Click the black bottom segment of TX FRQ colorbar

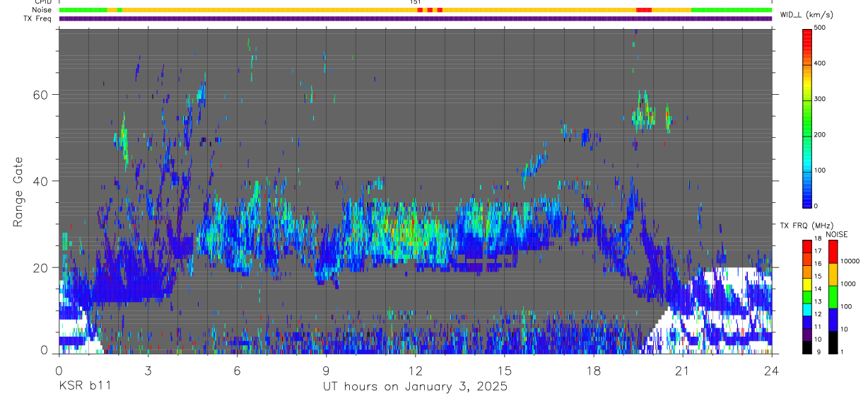point(807,347)
